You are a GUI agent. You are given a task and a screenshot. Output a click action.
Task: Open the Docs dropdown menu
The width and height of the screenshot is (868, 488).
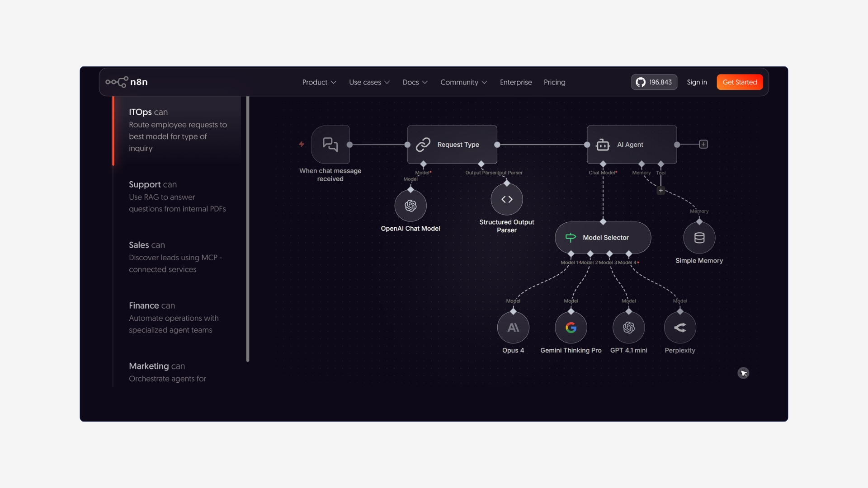coord(415,82)
